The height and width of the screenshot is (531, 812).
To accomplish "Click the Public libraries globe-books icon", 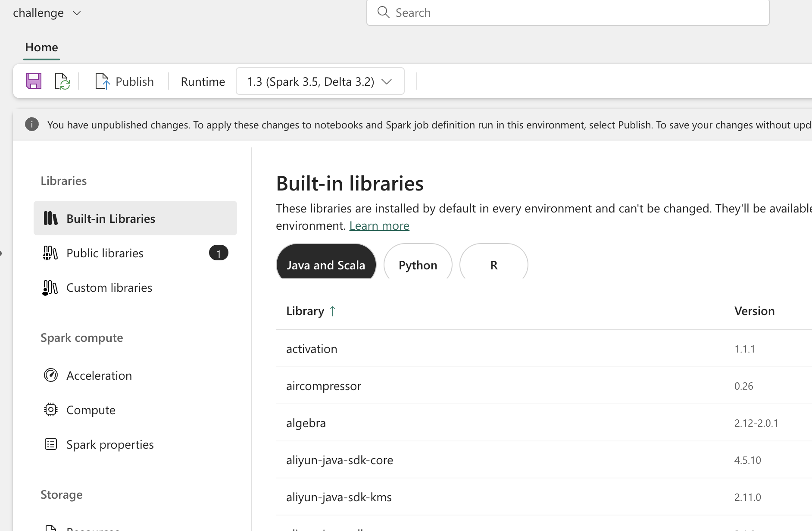I will pos(50,253).
